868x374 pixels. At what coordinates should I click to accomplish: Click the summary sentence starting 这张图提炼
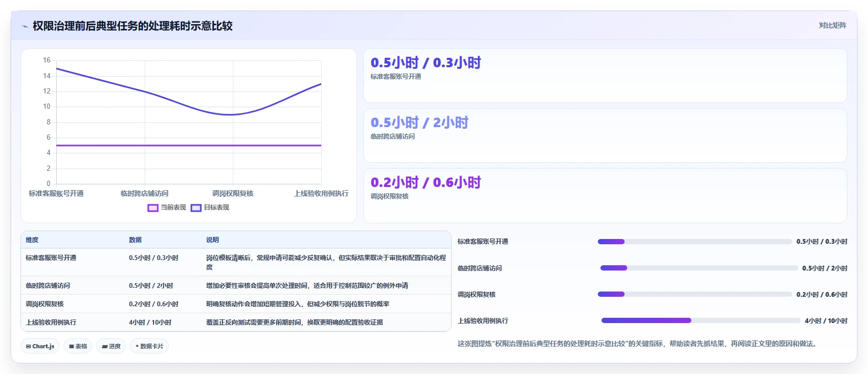pos(638,344)
